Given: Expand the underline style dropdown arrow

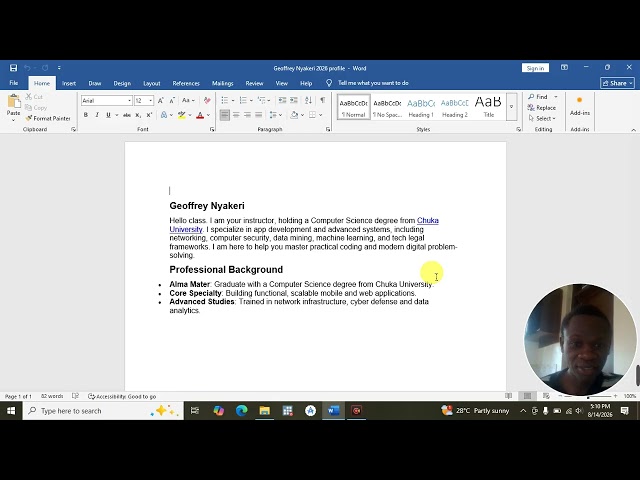Looking at the screenshot, I should click(117, 115).
